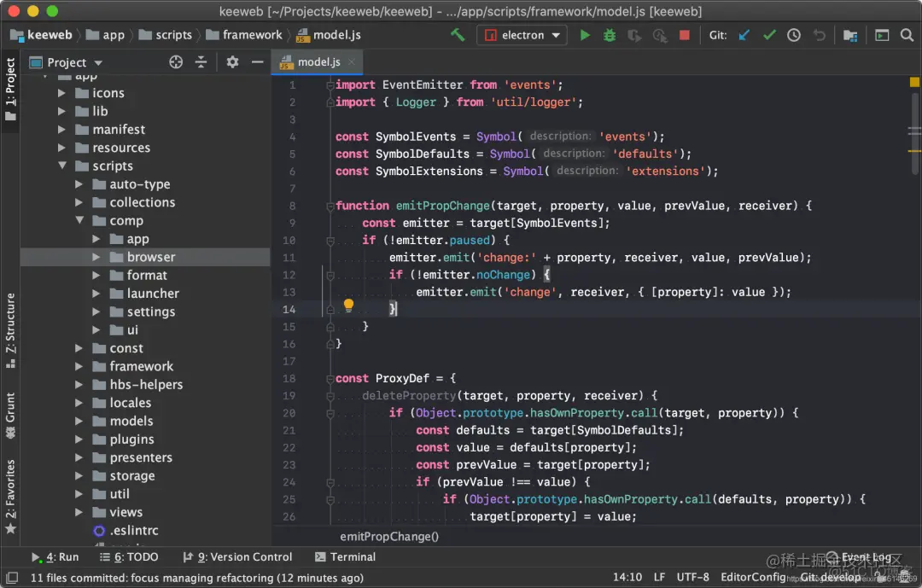
Task: Open the electron run configuration dropdown
Action: point(522,35)
